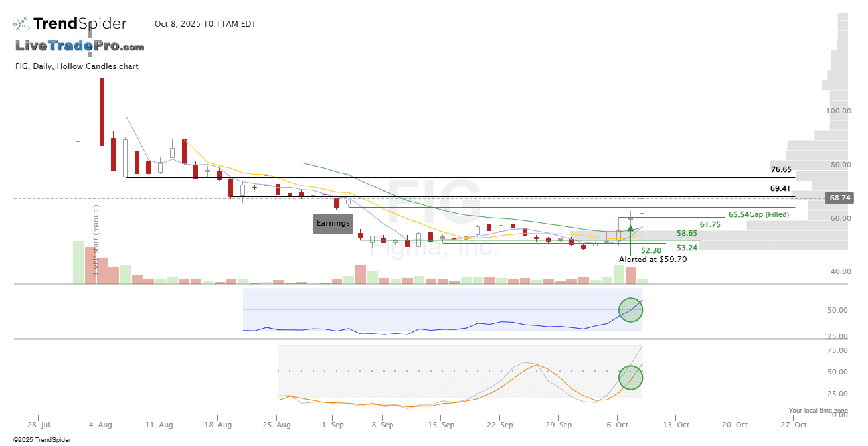Open the LiveTradePro.com logo link

point(80,46)
